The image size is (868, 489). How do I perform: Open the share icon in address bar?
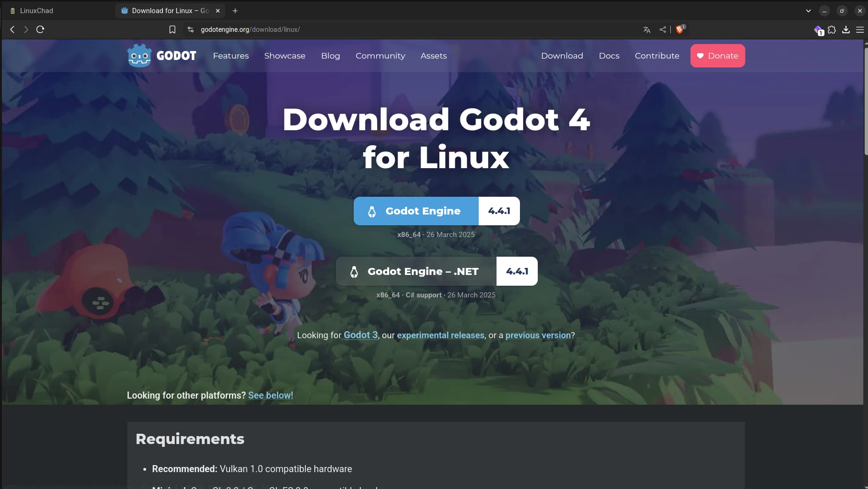pos(662,30)
